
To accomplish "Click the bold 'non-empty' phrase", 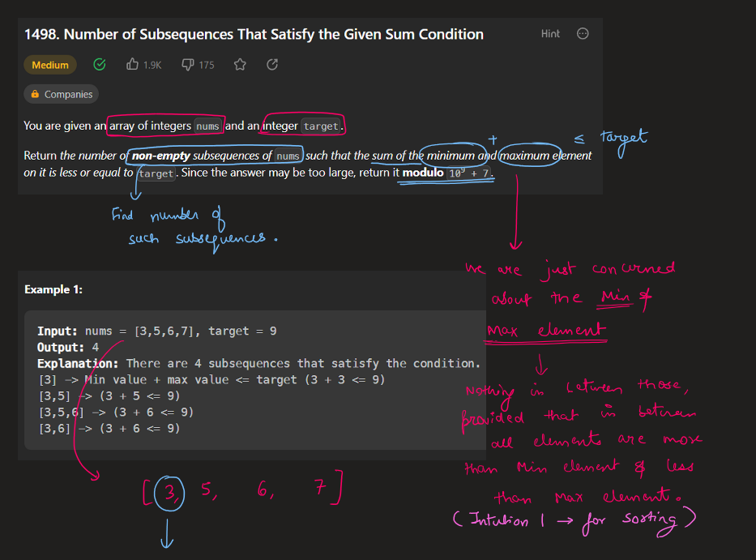I will 160,156.
